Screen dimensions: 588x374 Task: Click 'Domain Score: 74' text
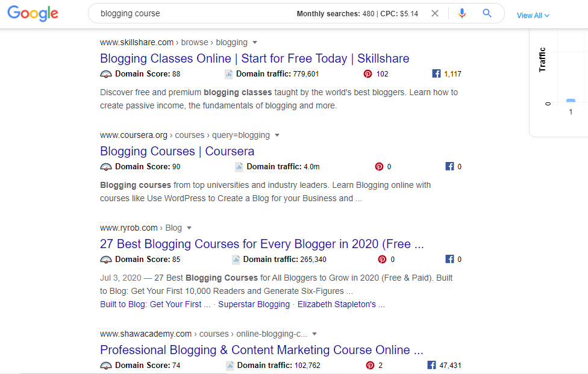[148, 366]
